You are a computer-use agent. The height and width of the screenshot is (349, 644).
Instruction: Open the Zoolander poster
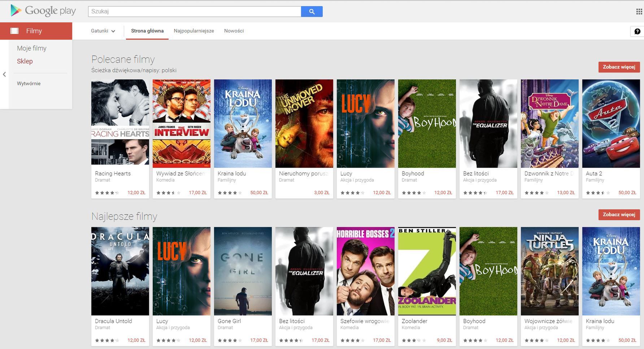click(427, 271)
